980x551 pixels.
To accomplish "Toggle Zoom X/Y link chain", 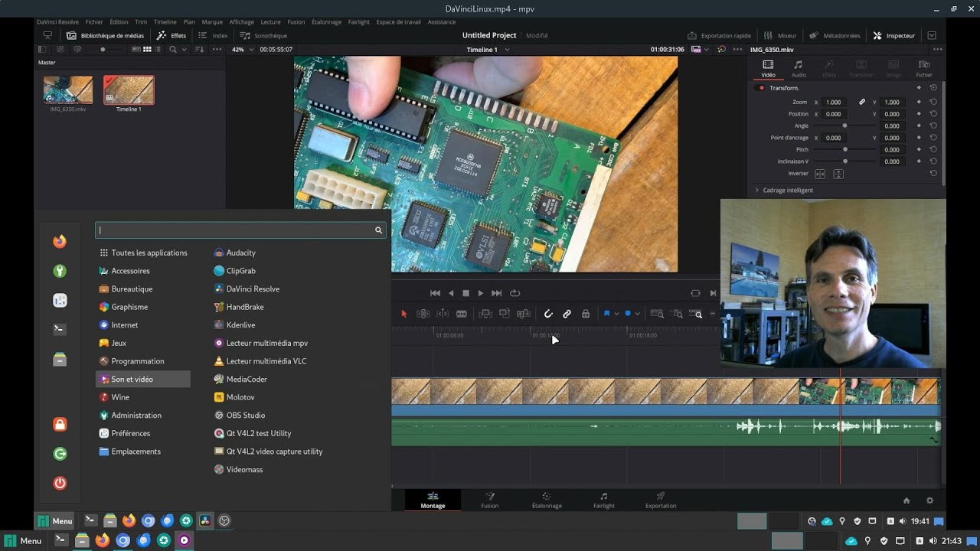I will pyautogui.click(x=862, y=102).
